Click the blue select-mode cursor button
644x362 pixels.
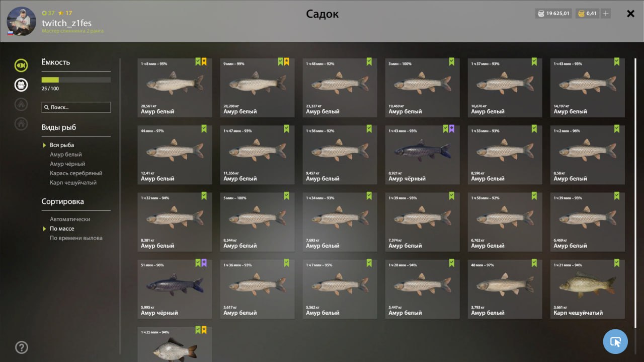coord(615,342)
